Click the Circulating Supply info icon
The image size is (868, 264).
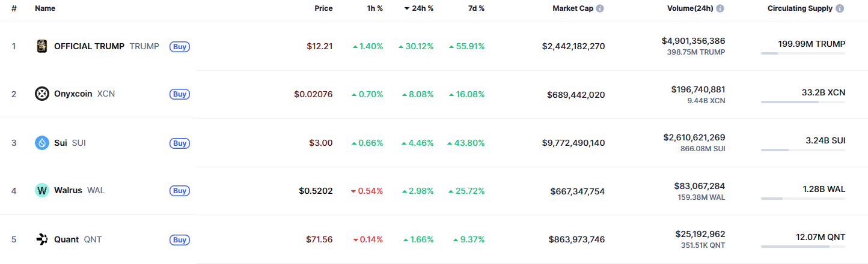[840, 9]
